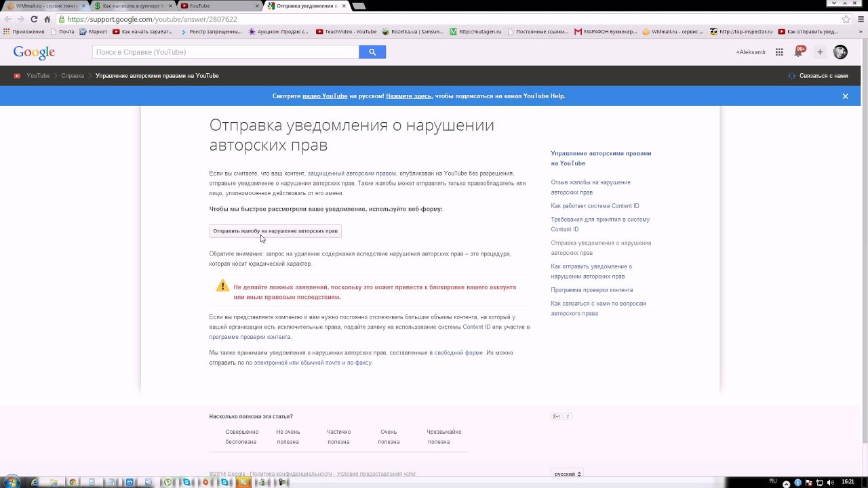Open the Content ID link in text
This screenshot has width=868, height=488.
click(x=477, y=327)
